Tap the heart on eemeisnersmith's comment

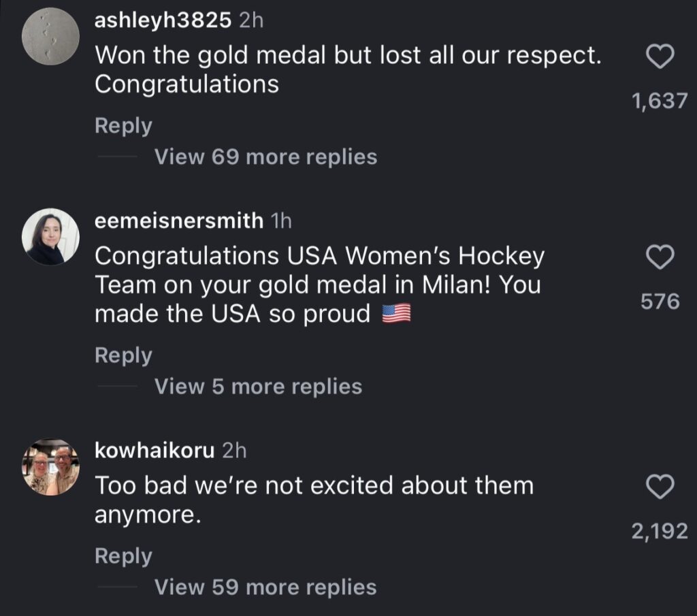659,257
